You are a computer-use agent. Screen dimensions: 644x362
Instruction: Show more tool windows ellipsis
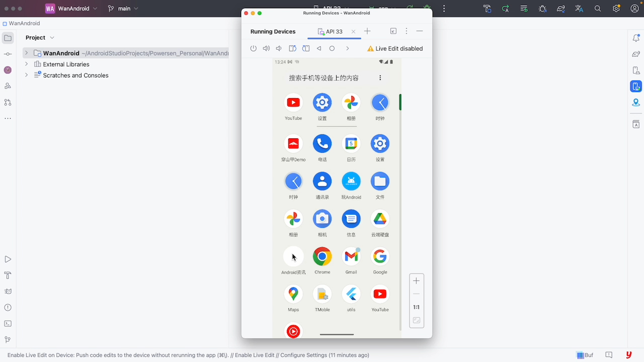[x=8, y=119]
